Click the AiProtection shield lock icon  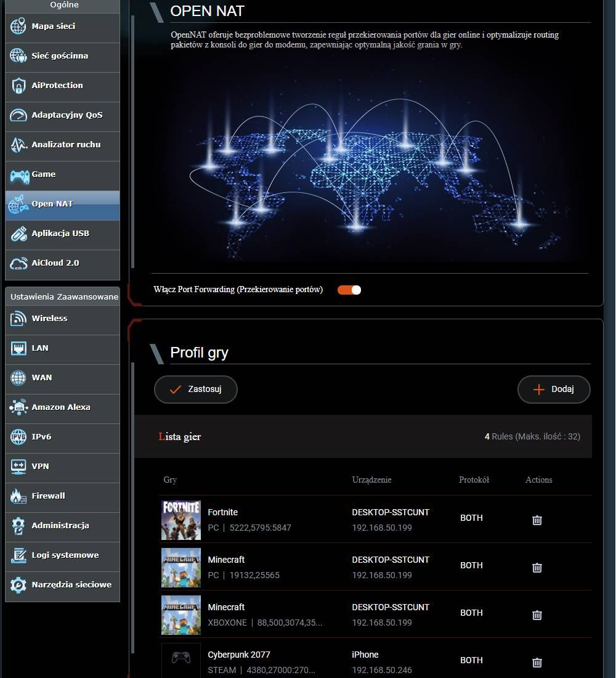[18, 86]
